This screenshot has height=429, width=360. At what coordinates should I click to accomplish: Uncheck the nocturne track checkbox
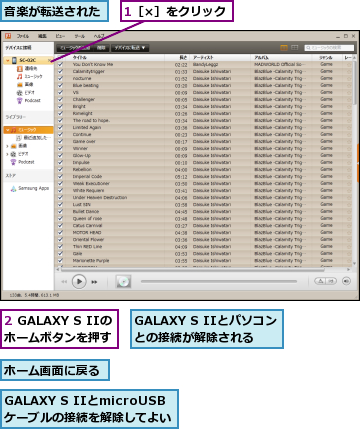60,78
